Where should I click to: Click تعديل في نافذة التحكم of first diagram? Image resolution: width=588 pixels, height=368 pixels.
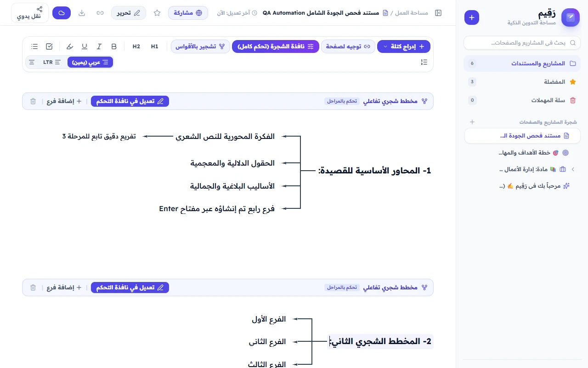[x=130, y=101]
